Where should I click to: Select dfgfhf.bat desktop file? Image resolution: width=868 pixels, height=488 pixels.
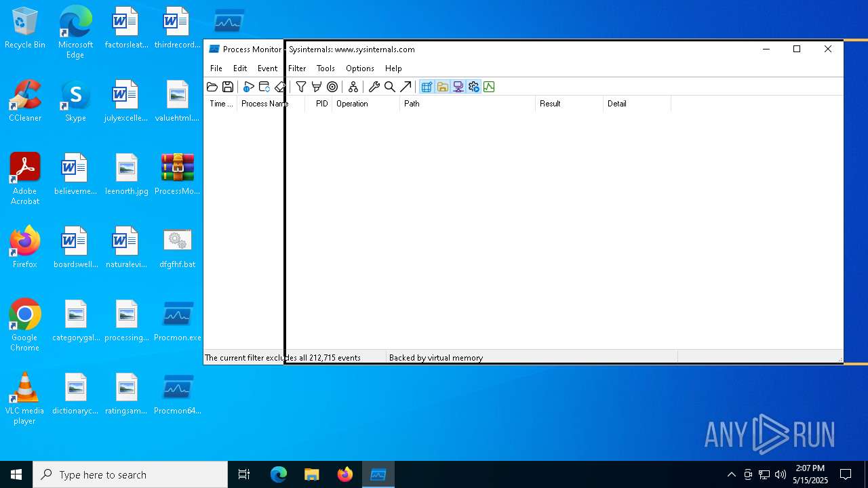[178, 248]
